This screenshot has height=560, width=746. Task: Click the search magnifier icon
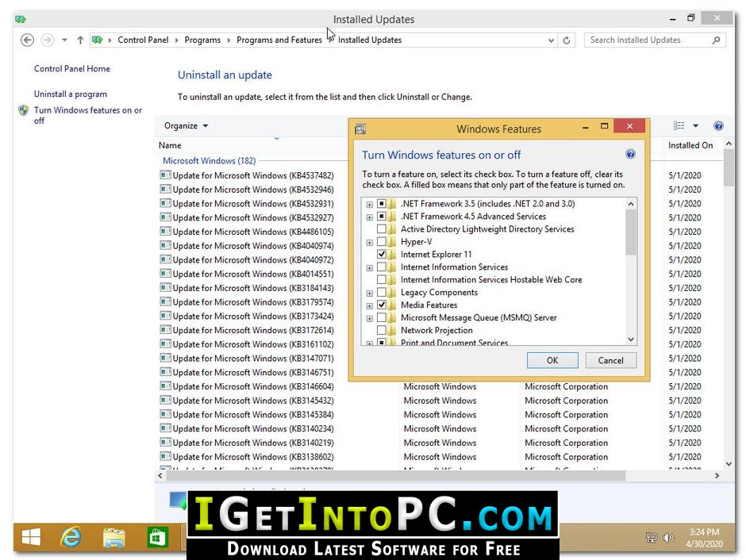[x=716, y=40]
